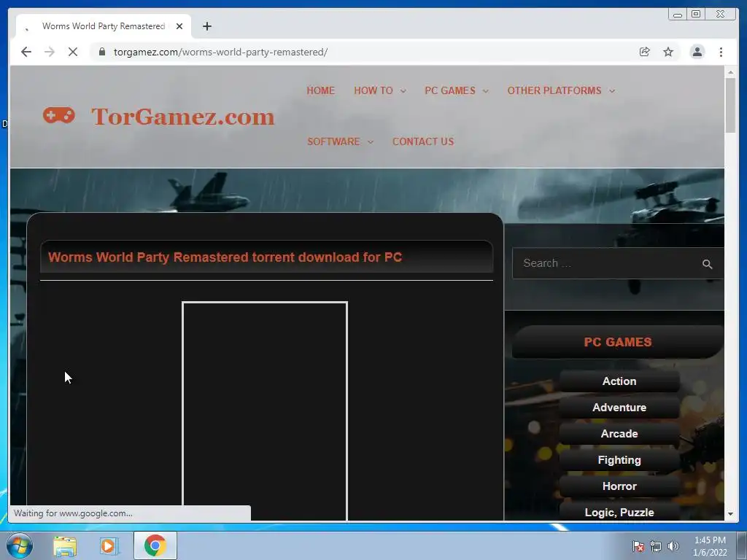Click the page scrollbar thumb

coord(730,105)
